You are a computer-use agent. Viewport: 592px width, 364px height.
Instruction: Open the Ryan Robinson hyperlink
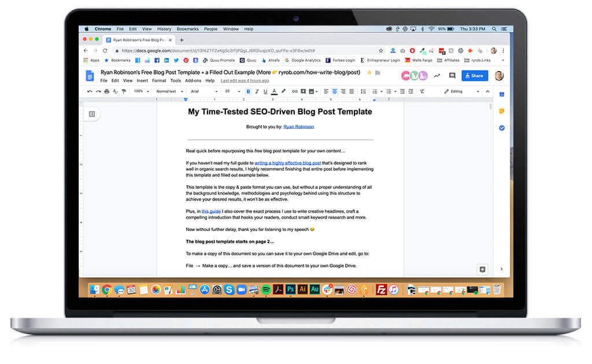(x=298, y=127)
